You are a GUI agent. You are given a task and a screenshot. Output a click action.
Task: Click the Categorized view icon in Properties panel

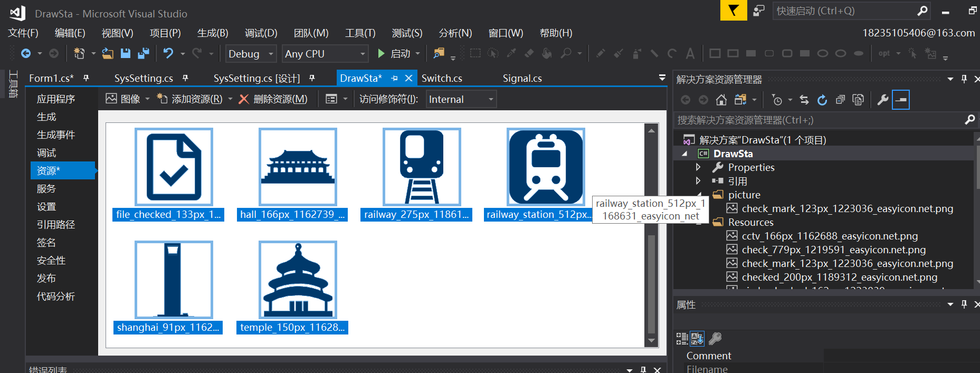[682, 339]
